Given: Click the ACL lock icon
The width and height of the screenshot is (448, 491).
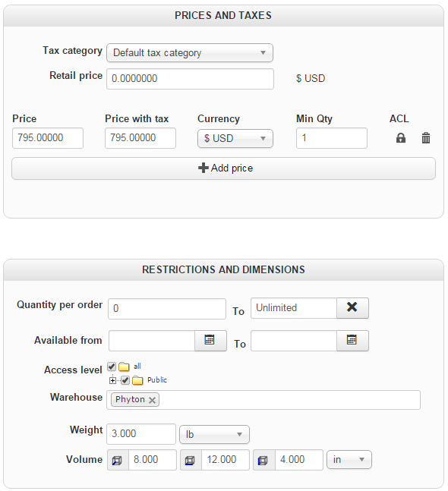Looking at the screenshot, I should 401,138.
